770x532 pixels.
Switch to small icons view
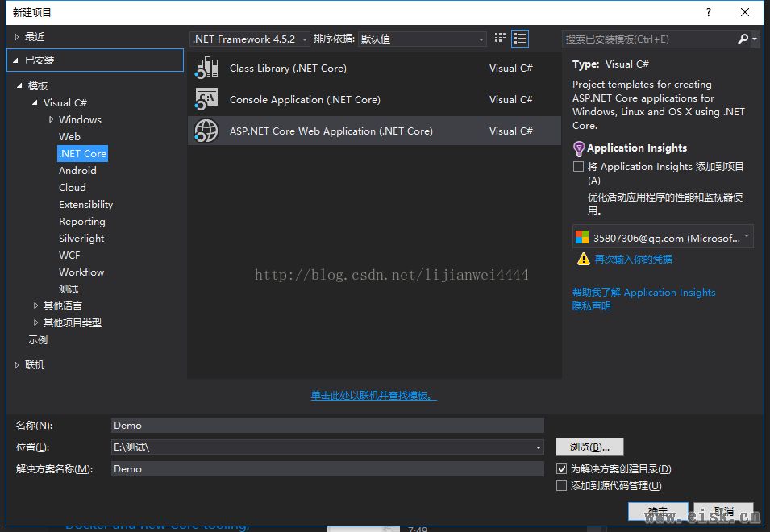[x=500, y=39]
